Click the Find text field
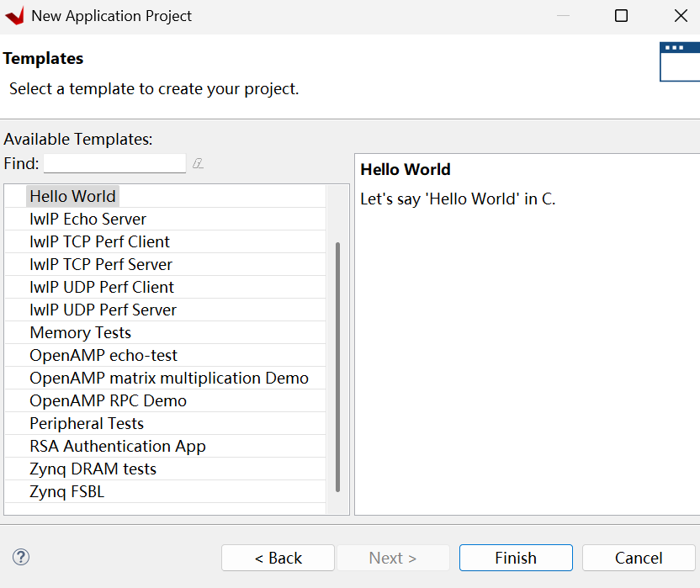The width and height of the screenshot is (700, 588). click(x=114, y=163)
